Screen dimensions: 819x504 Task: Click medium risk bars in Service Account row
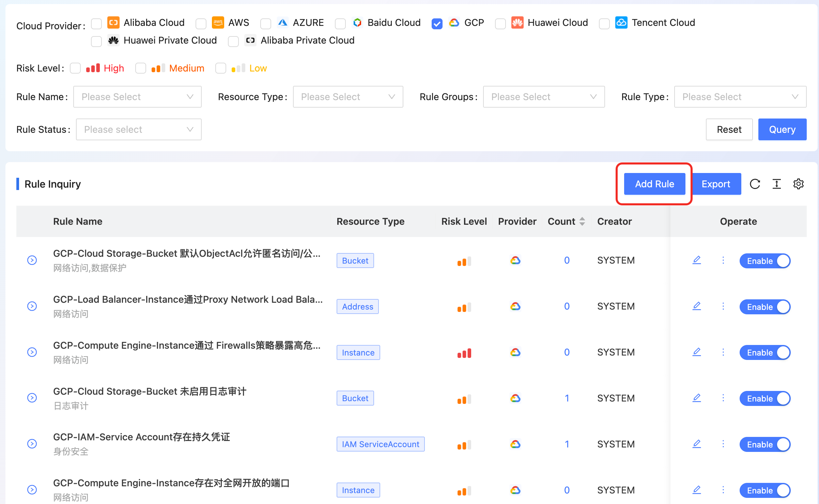464,445
